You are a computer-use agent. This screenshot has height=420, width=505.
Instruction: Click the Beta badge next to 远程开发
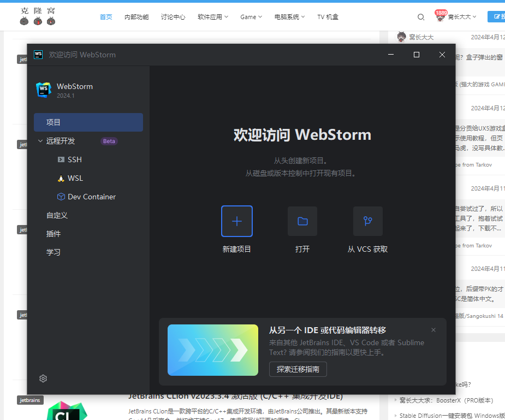(109, 141)
